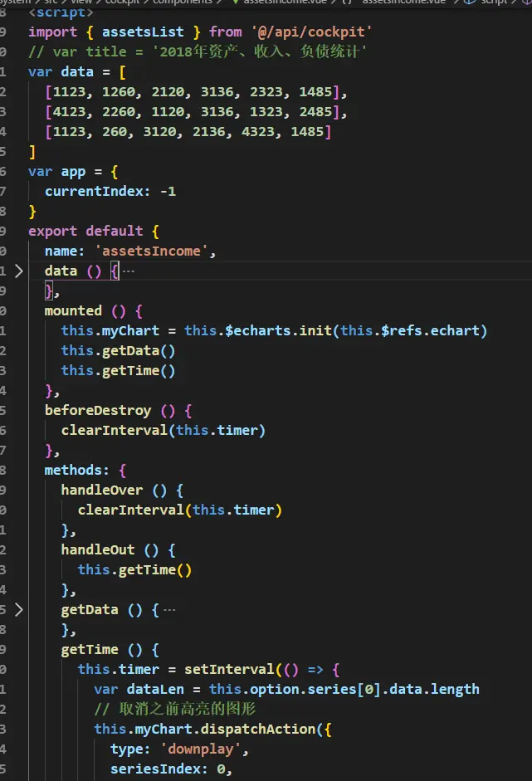The width and height of the screenshot is (532, 781).
Task: Click the 'this.getData()' call
Action: pyautogui.click(x=118, y=350)
